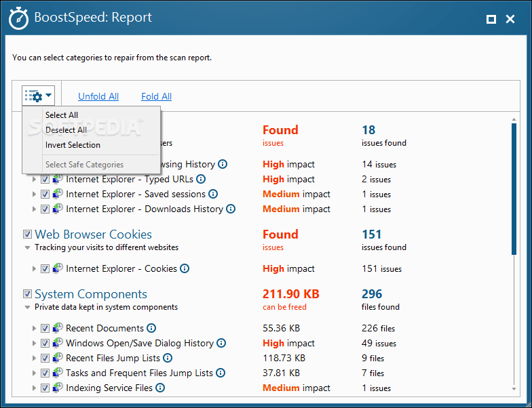Show info for Indexing Service Files
The image size is (532, 408).
click(x=160, y=388)
